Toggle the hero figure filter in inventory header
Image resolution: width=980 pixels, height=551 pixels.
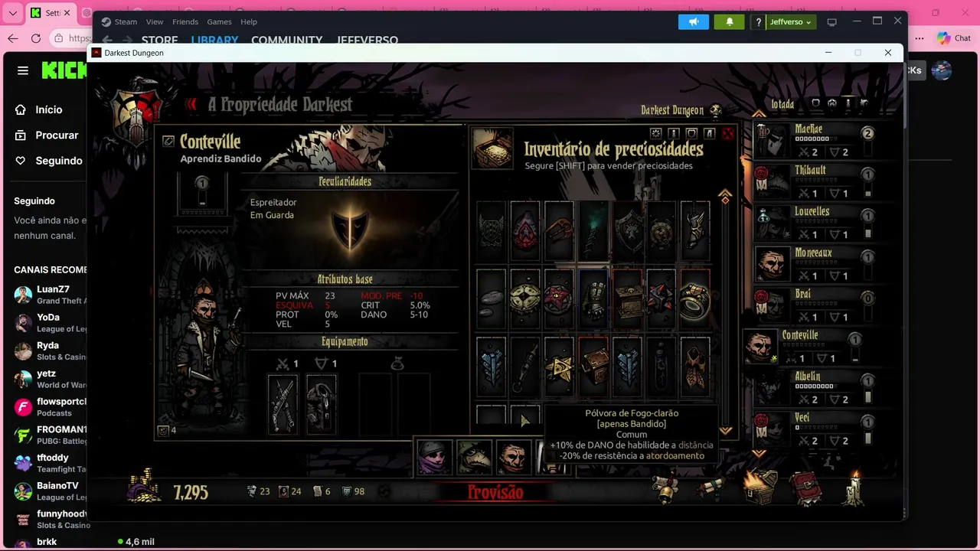click(674, 134)
